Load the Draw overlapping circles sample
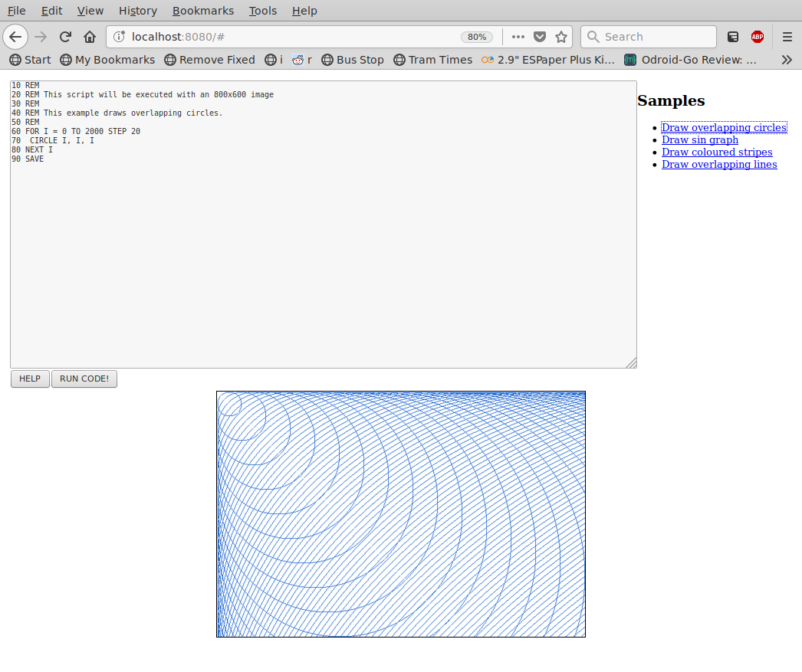 724,127
